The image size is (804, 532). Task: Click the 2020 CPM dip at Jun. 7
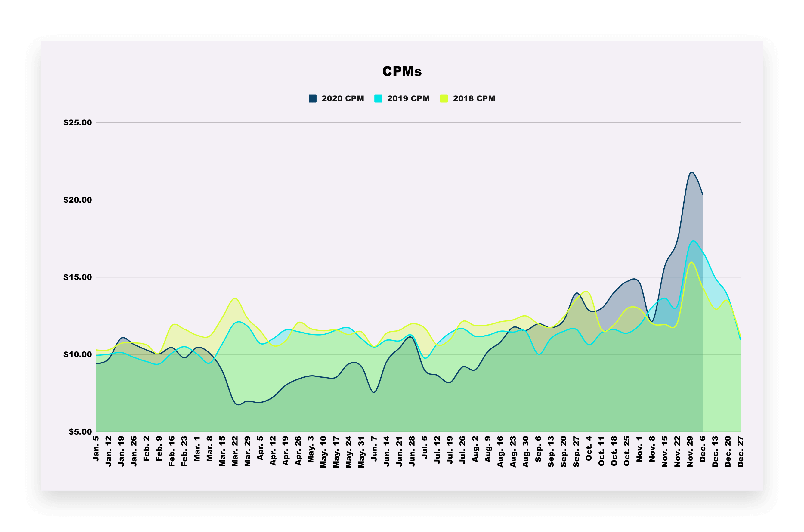pyautogui.click(x=374, y=392)
